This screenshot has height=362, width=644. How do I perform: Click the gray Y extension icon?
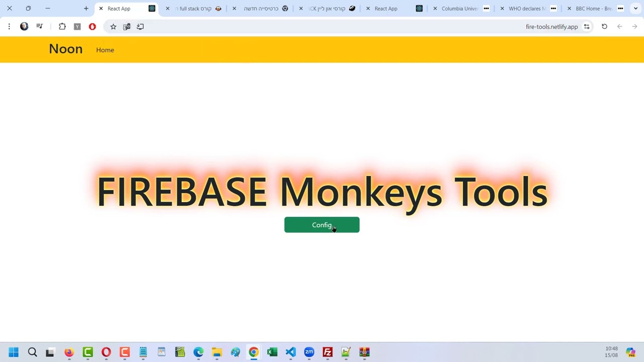pyautogui.click(x=77, y=27)
